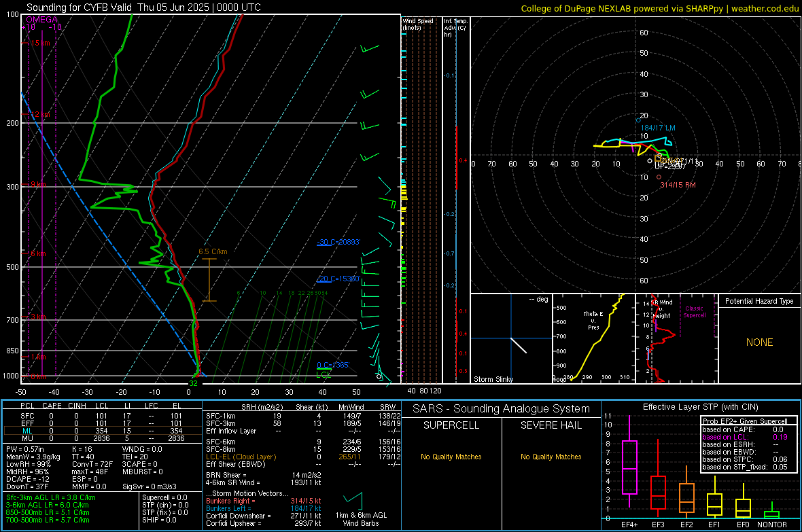Screen dimensions: 802x532
Task: Click the 15 km height marker
Action: (x=39, y=43)
